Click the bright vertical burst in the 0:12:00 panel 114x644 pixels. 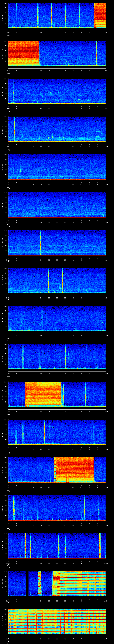click(40, 243)
